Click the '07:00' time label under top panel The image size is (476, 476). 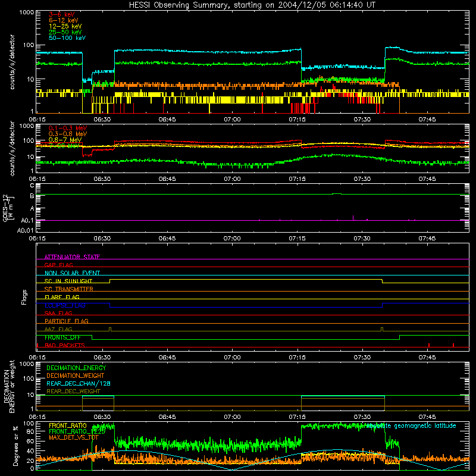(x=232, y=120)
